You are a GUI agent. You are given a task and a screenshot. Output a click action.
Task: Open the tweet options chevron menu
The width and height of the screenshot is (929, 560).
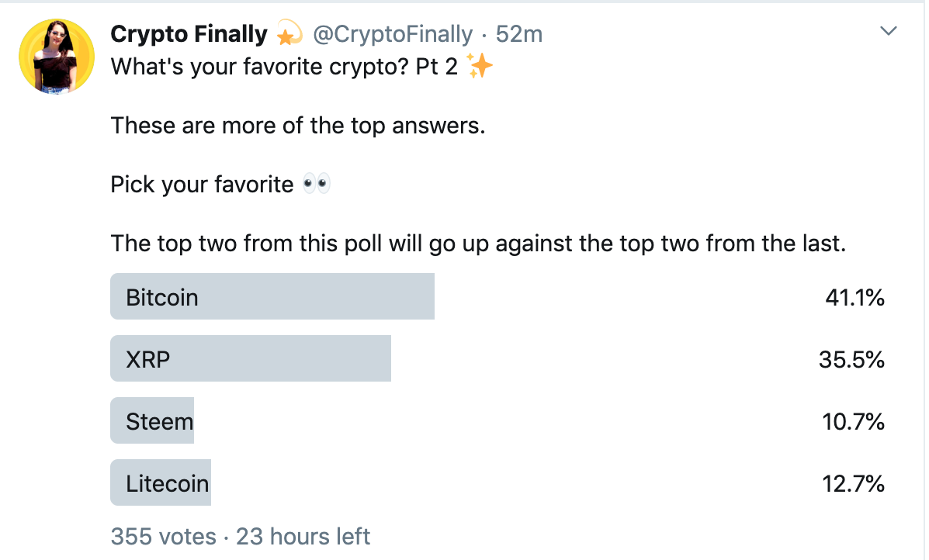click(x=889, y=32)
